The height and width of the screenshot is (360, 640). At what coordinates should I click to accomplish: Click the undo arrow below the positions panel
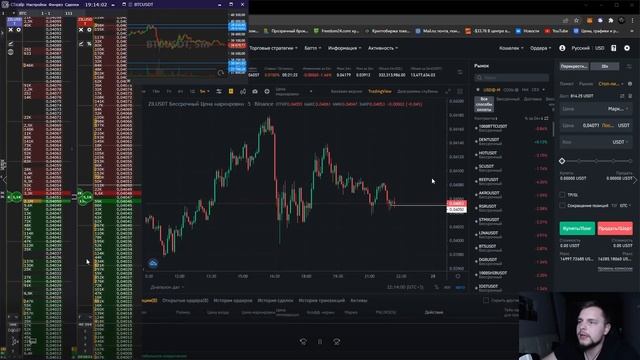click(x=303, y=341)
